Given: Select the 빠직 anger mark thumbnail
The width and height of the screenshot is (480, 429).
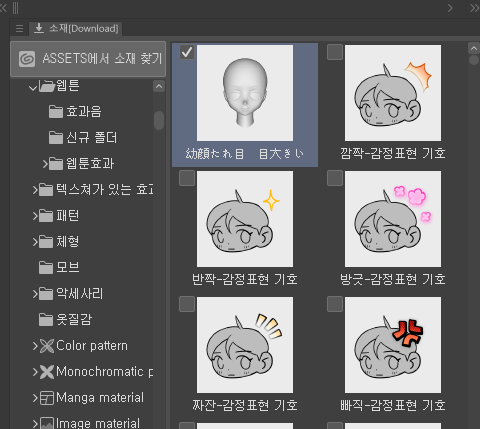Looking at the screenshot, I should pos(393,345).
